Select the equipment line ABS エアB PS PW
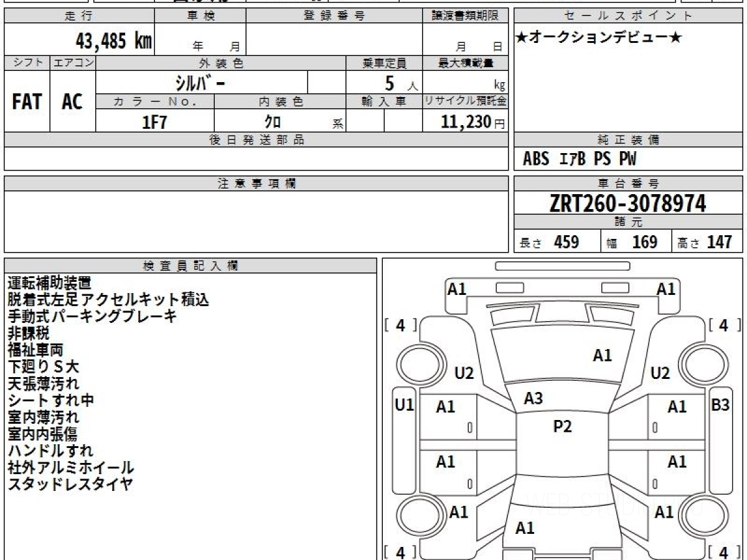Image resolution: width=747 pixels, height=560 pixels. pos(580,159)
